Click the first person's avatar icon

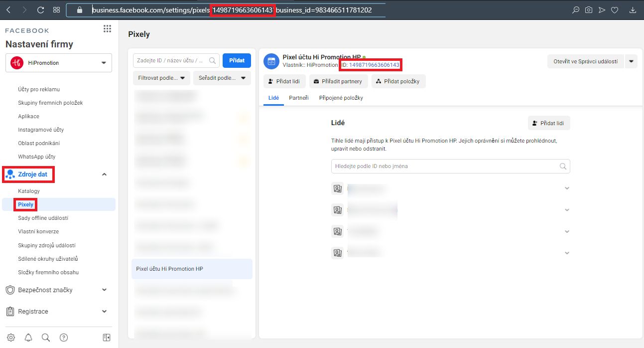(337, 188)
